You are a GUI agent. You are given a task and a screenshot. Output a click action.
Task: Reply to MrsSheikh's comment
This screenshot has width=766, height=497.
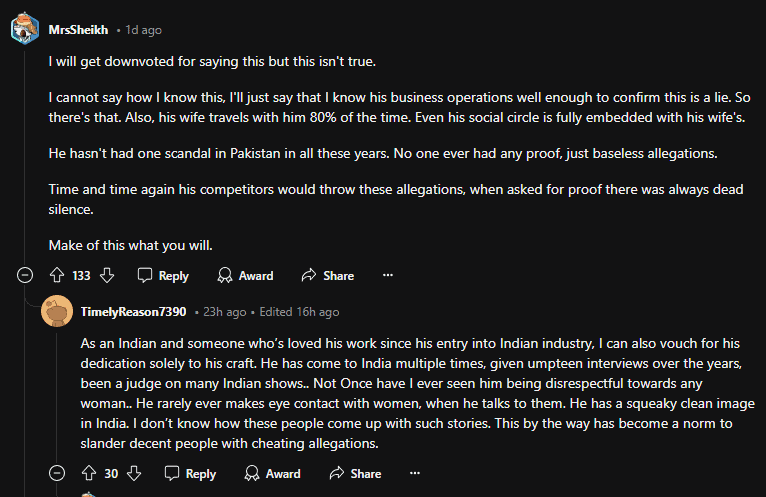[x=163, y=275]
